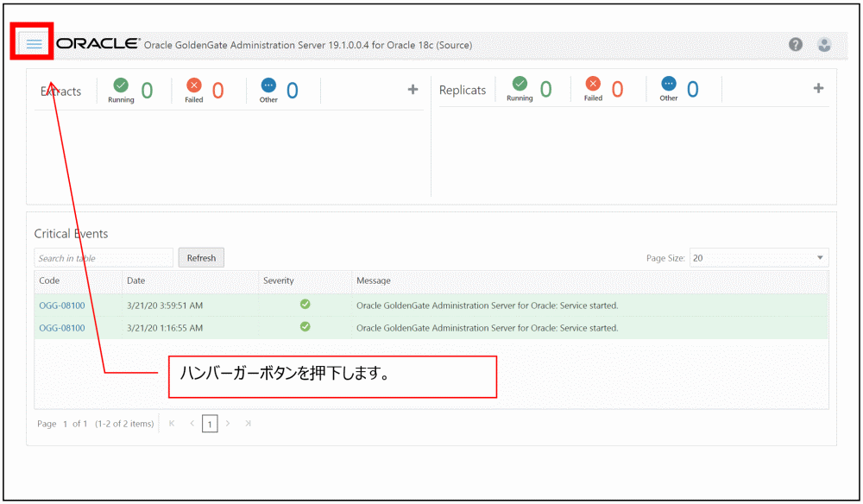Click the Replicats section label
The height and width of the screenshot is (504, 863).
pos(463,90)
